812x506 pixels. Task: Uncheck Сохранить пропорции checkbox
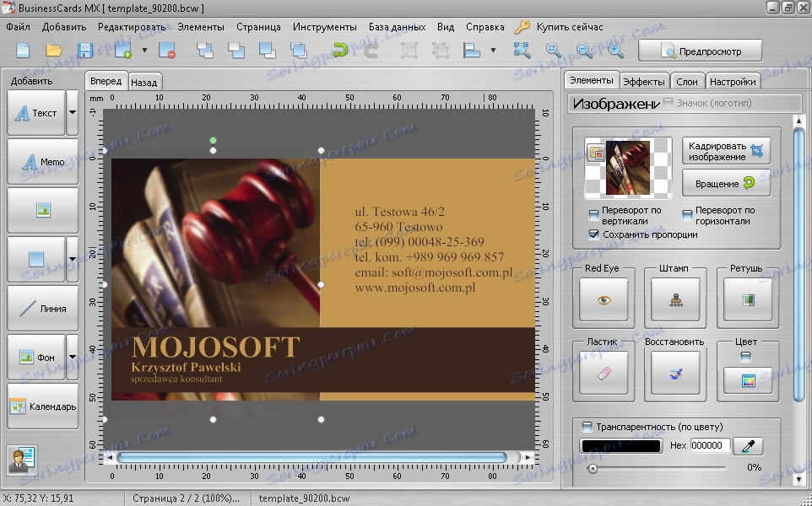coord(593,234)
